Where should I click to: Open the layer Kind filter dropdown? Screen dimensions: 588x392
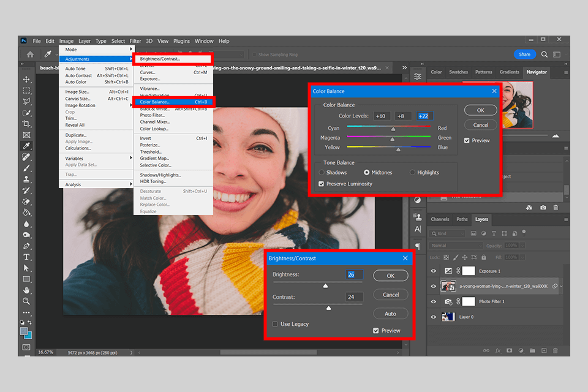click(x=447, y=233)
